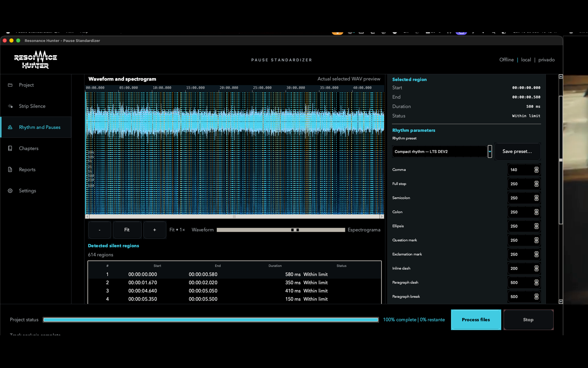The height and width of the screenshot is (368, 588).
Task: Click the 35:00.000 timeline marker
Action: (x=329, y=88)
